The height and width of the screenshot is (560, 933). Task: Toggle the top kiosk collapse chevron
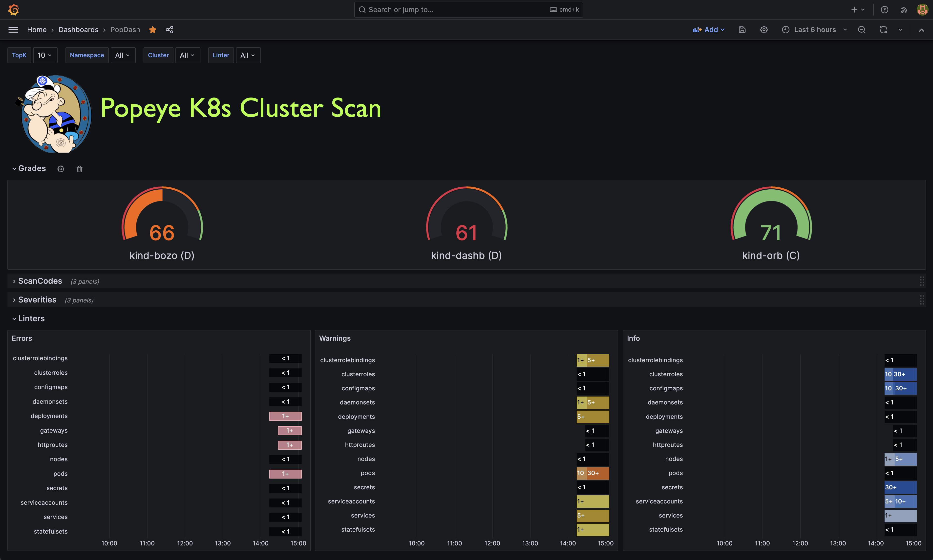click(921, 29)
